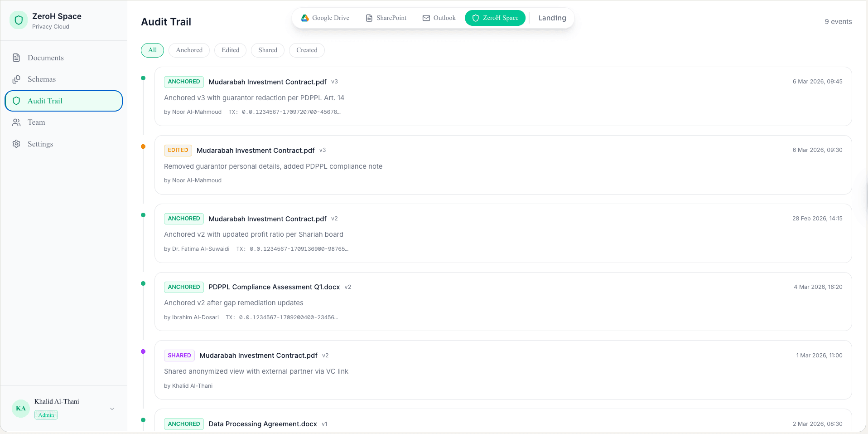Switch to the Landing tab
The image size is (868, 434).
click(x=552, y=18)
